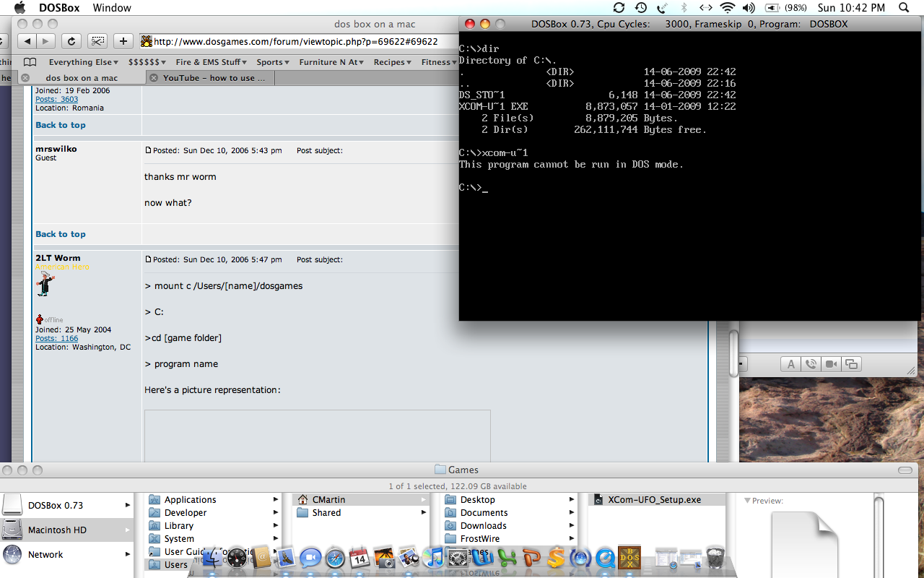
Task: Open Applications folder in Finder column
Action: pyautogui.click(x=214, y=499)
